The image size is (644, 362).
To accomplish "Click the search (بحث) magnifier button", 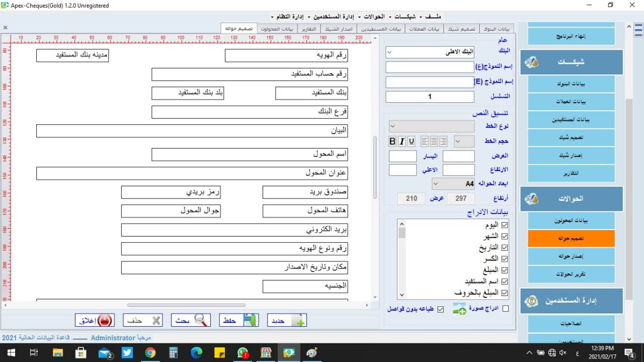I will tap(191, 320).
